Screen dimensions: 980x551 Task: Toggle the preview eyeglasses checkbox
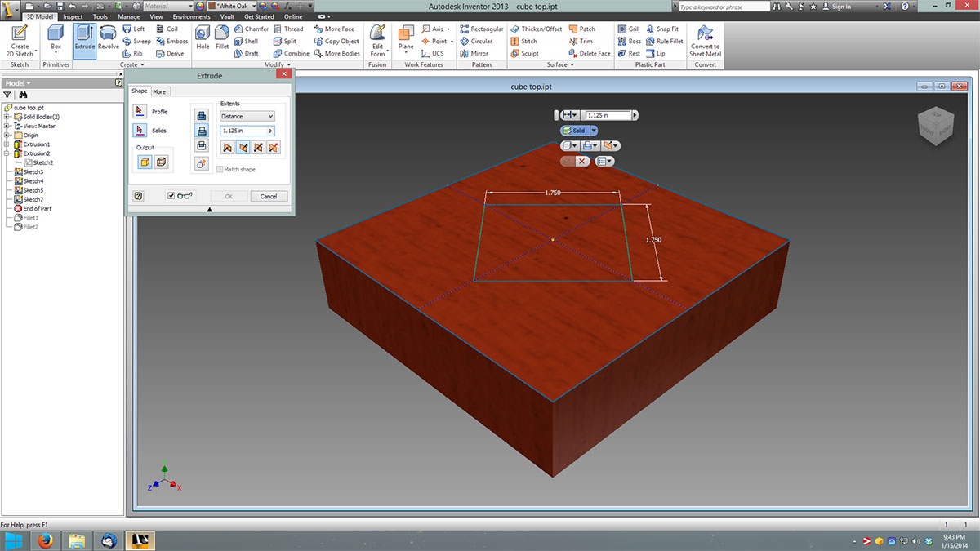[171, 196]
